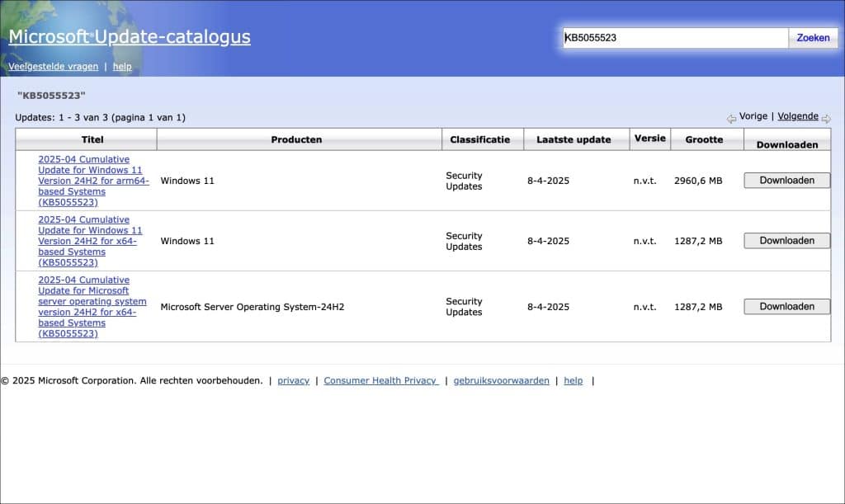845x504 pixels.
Task: Open the help link in the header
Action: (122, 66)
